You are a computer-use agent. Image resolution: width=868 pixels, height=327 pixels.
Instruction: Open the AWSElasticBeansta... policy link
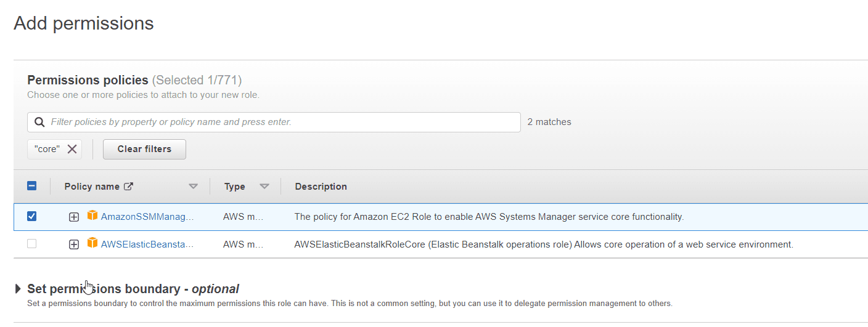tap(147, 244)
